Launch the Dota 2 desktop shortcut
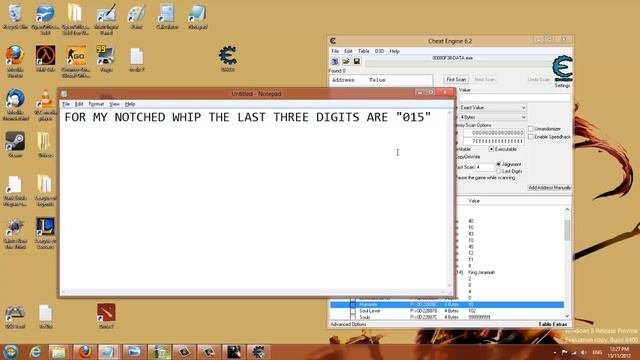This screenshot has width=640, height=360. (106, 316)
